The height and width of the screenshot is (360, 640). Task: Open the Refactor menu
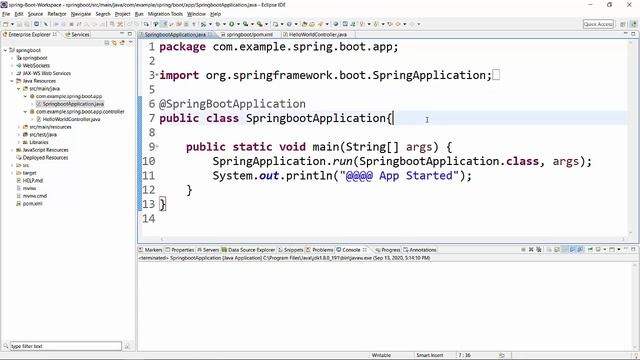(57, 14)
